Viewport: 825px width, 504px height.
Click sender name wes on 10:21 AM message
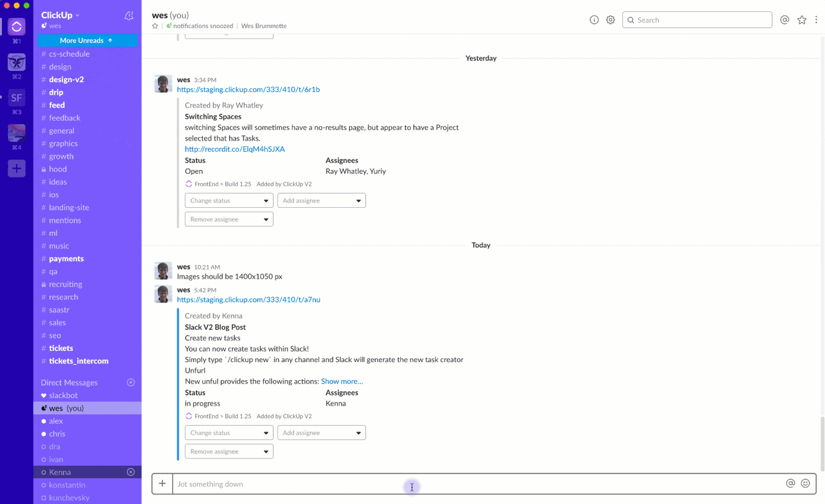(184, 267)
